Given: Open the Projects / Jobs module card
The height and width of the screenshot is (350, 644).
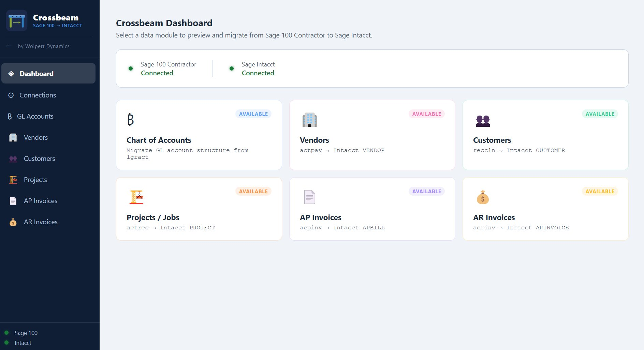Looking at the screenshot, I should coord(199,209).
